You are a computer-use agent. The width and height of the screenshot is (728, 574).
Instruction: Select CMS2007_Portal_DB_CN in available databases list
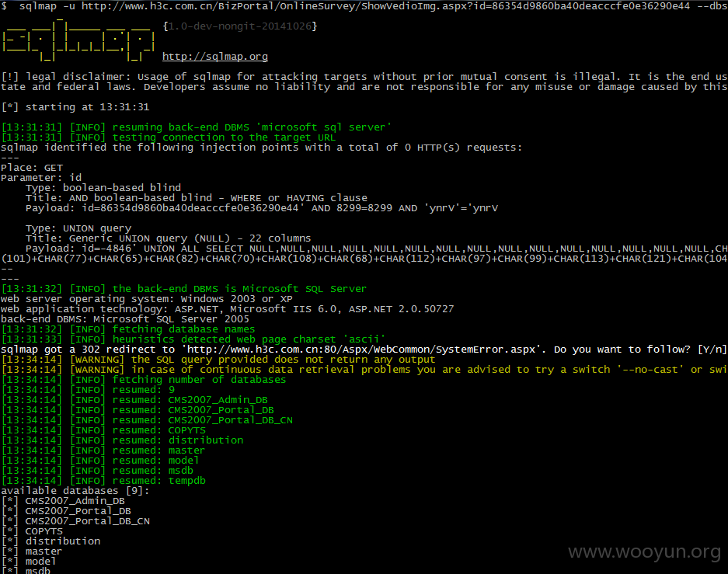click(88, 521)
